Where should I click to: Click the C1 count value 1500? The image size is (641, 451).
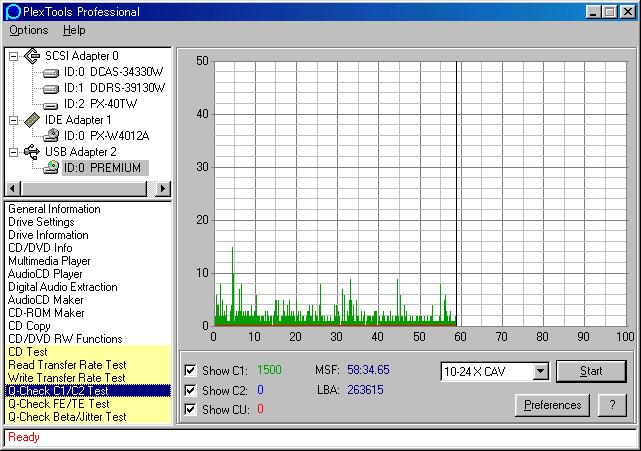[269, 370]
